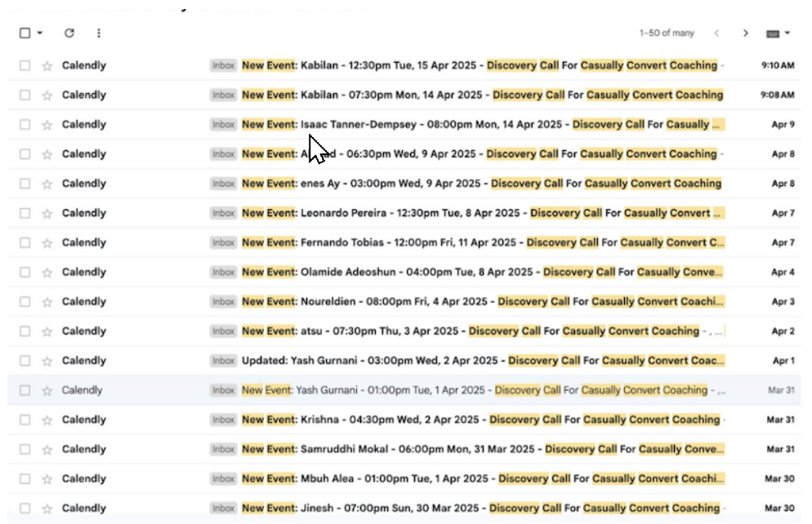Select checkbox for Olamide Adeoshun email
This screenshot has width=812, height=524.
(25, 272)
